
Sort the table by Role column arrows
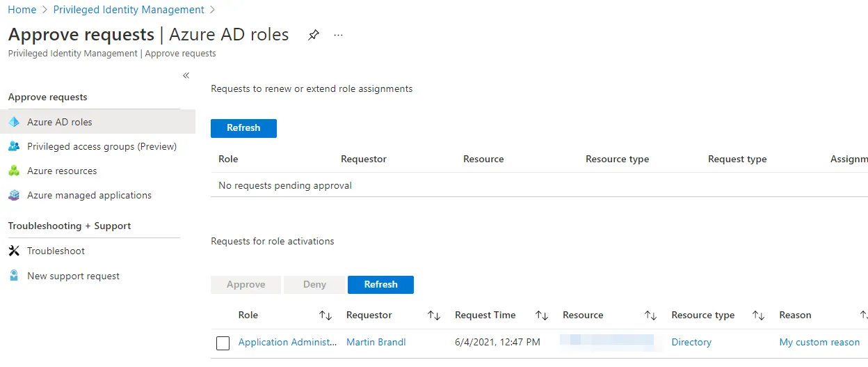325,315
